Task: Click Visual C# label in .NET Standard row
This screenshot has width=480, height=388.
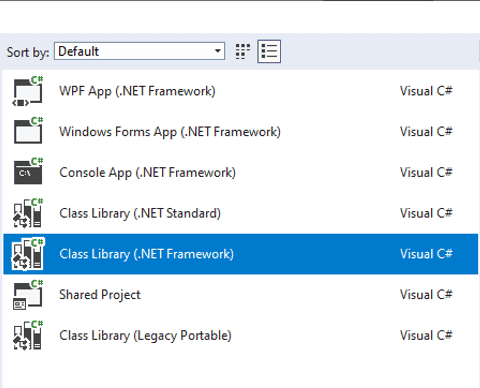Action: coord(426,213)
